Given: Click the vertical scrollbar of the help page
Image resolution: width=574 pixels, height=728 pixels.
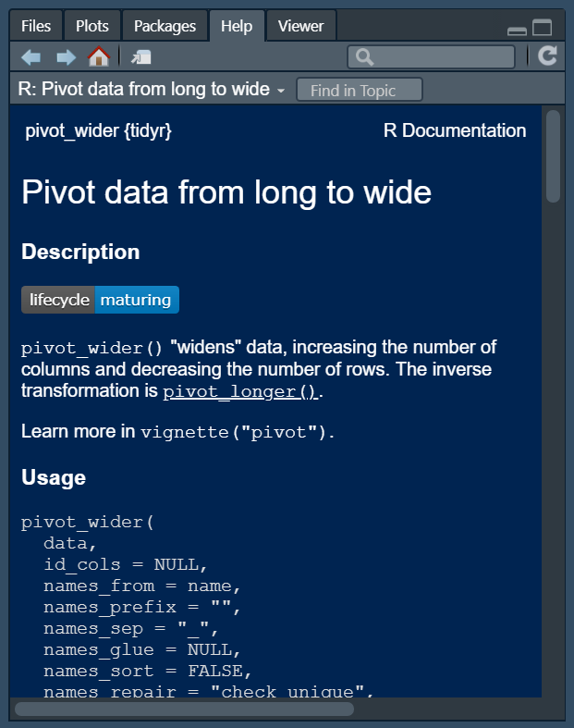Looking at the screenshot, I should (x=553, y=157).
